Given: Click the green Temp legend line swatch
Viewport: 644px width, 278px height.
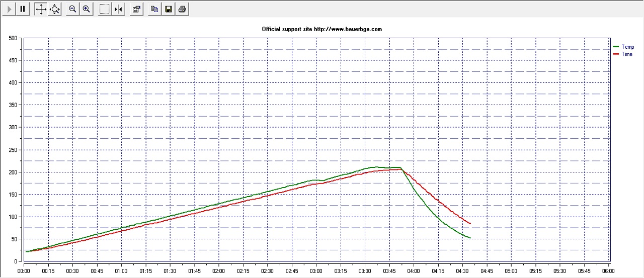Looking at the screenshot, I should click(616, 47).
